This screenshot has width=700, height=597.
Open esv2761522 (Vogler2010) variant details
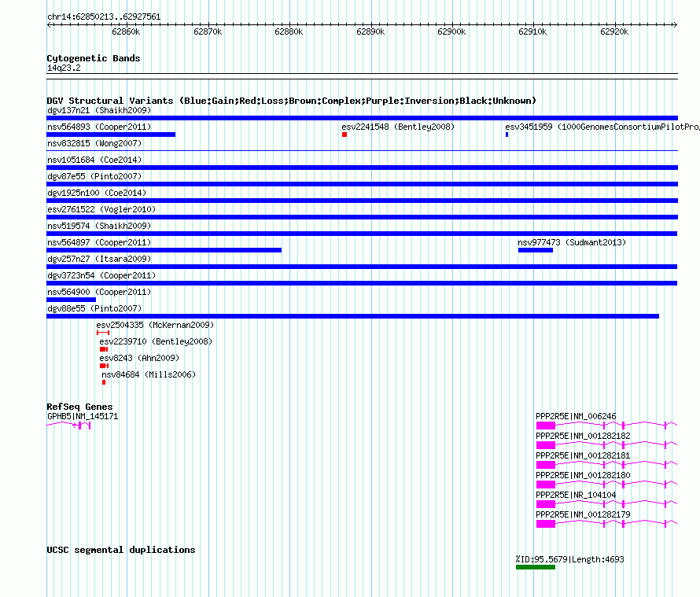point(101,209)
